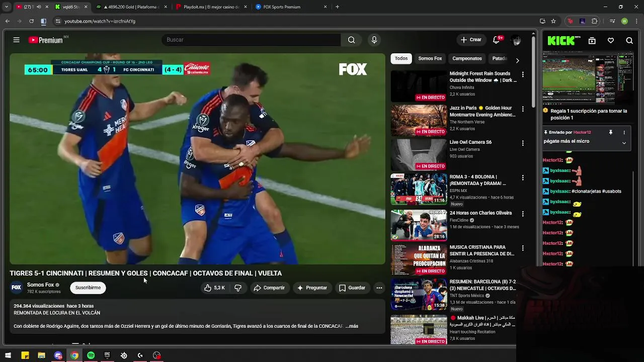Switch to the Kick browser tab
The width and height of the screenshot is (644, 362).
[x=70, y=7]
